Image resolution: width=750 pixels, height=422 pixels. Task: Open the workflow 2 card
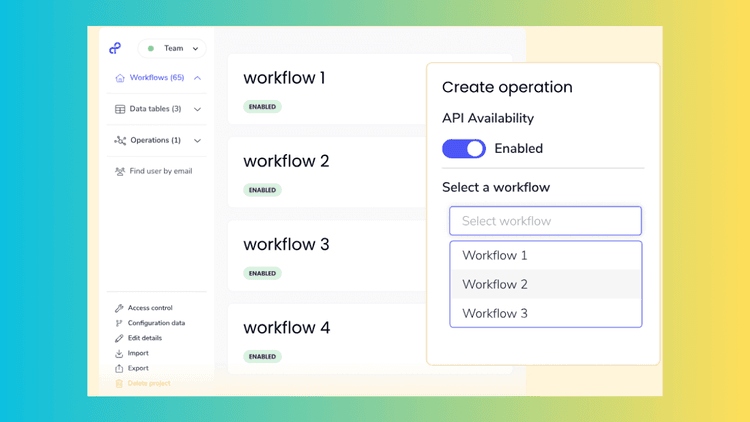(x=327, y=172)
